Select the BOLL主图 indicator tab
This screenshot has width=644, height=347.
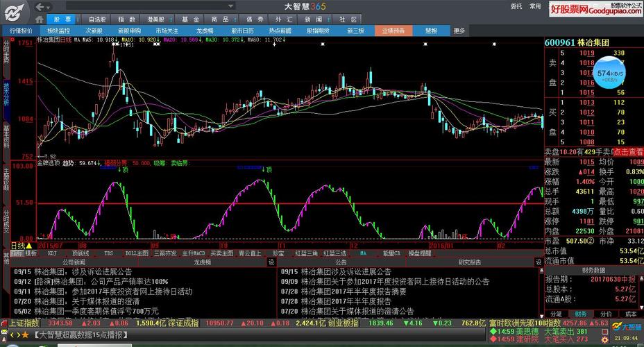pyautogui.click(x=137, y=253)
